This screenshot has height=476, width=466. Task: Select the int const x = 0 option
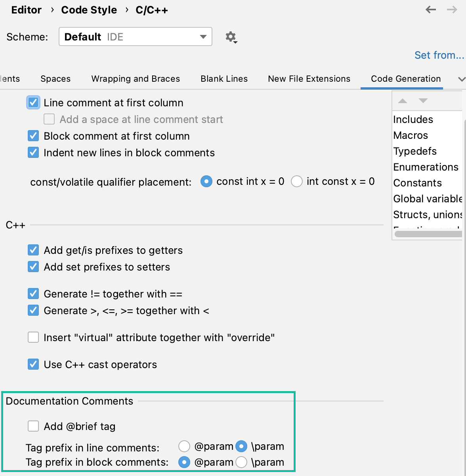click(297, 181)
